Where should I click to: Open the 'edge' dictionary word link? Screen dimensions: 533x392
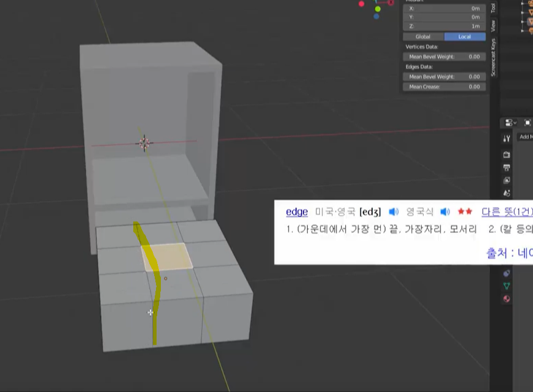coord(297,212)
